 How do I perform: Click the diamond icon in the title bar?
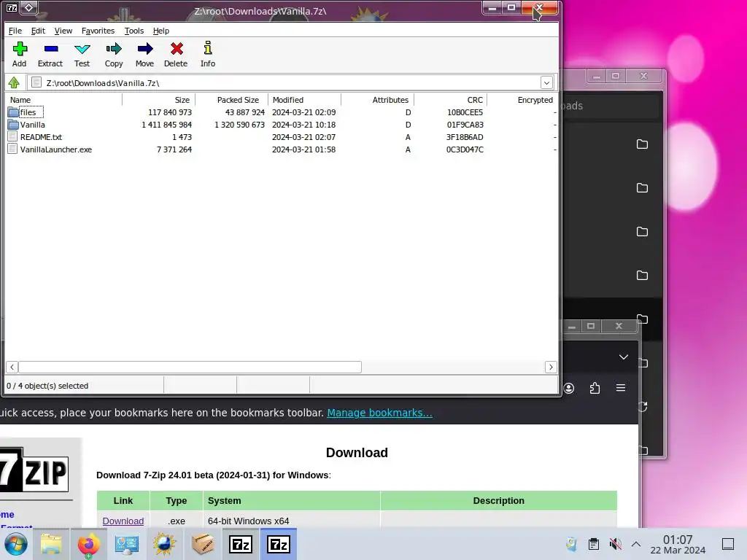28,7
